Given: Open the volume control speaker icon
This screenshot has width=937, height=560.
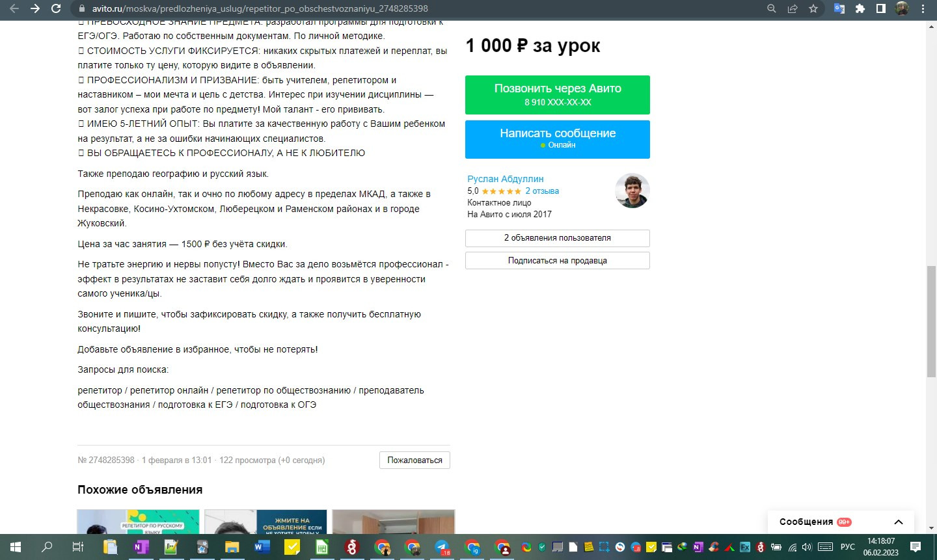Looking at the screenshot, I should tap(807, 547).
